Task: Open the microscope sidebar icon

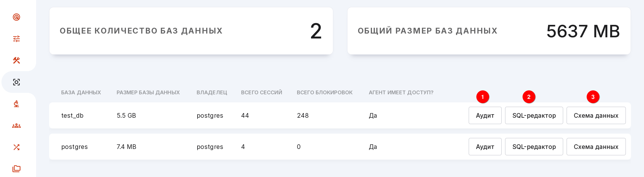Action: click(x=16, y=104)
